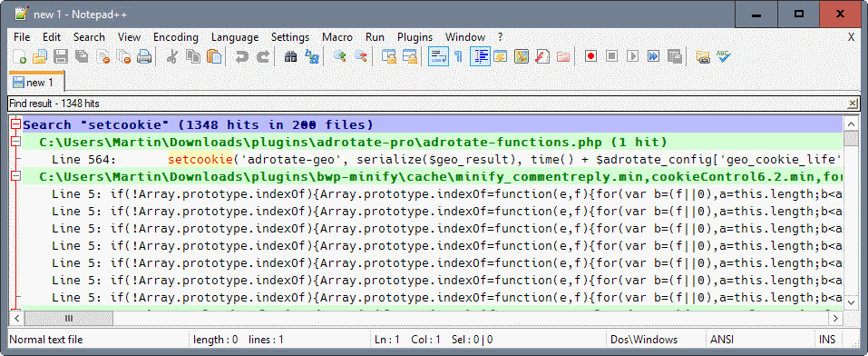This screenshot has width=868, height=356.
Task: Collapse the Search "setcookie" results node
Action: pos(16,124)
